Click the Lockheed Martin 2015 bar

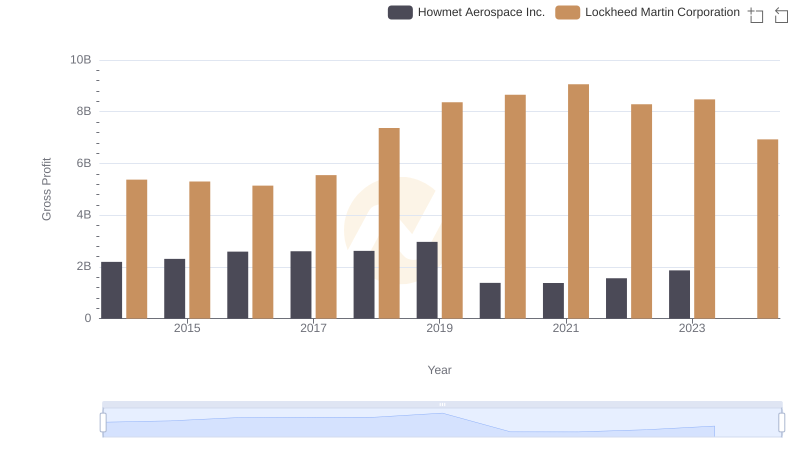click(199, 250)
